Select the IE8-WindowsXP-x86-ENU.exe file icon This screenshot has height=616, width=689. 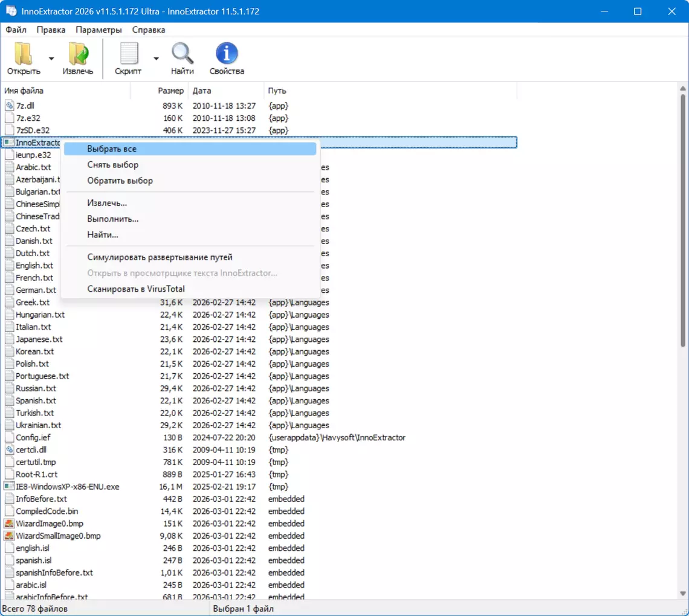9,487
